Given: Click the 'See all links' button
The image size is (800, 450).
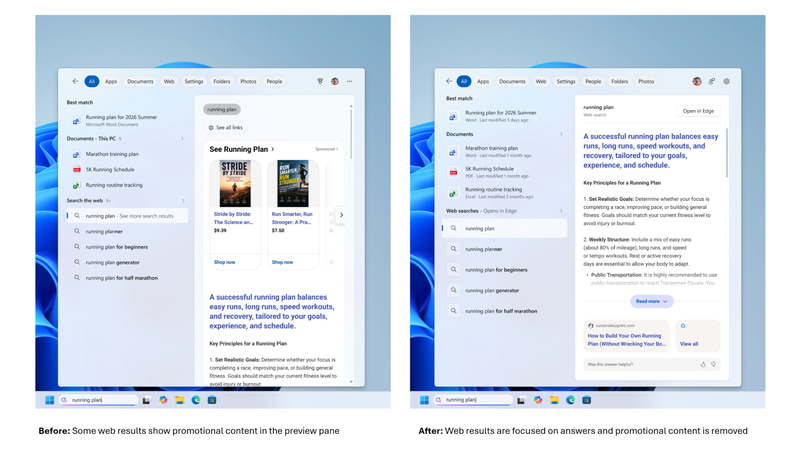Looking at the screenshot, I should [226, 128].
